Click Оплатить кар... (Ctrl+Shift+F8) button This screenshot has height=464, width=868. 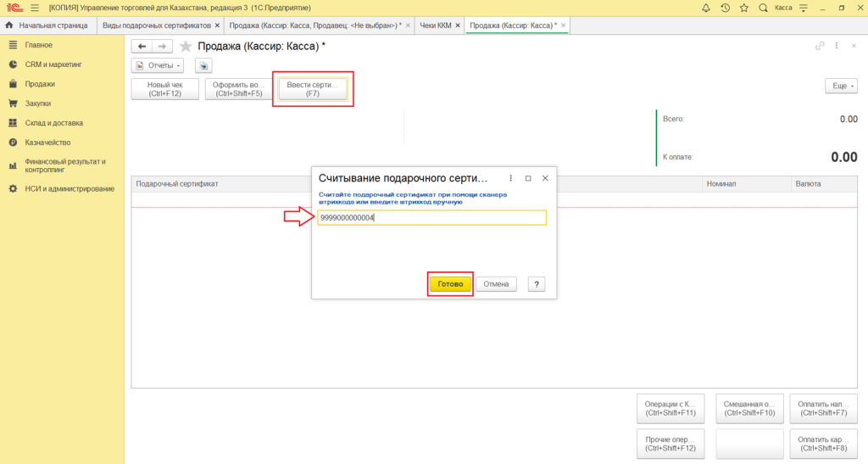click(x=823, y=444)
